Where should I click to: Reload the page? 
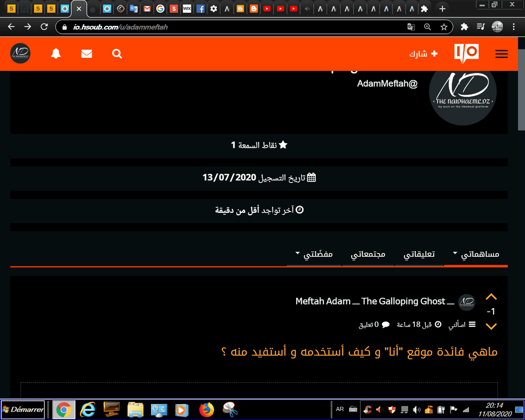pos(44,27)
